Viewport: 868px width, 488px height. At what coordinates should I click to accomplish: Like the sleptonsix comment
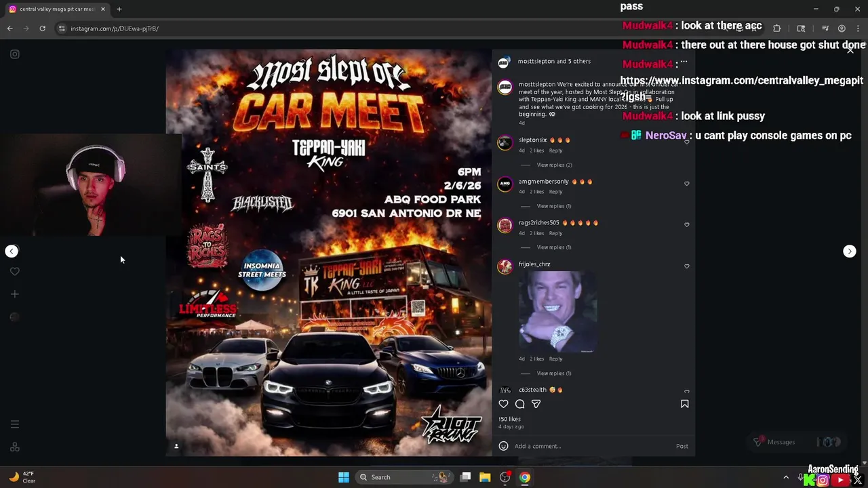[x=687, y=142]
